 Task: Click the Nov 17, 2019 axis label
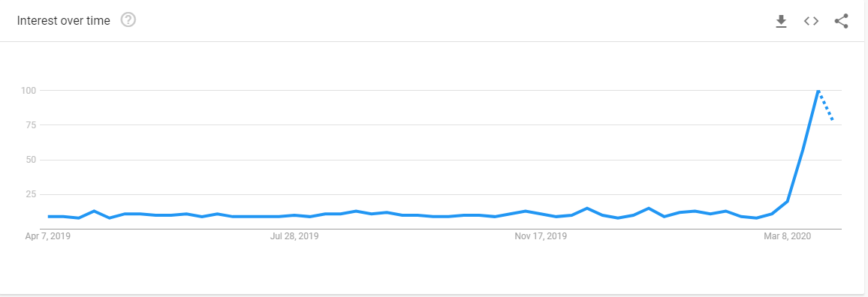point(541,236)
